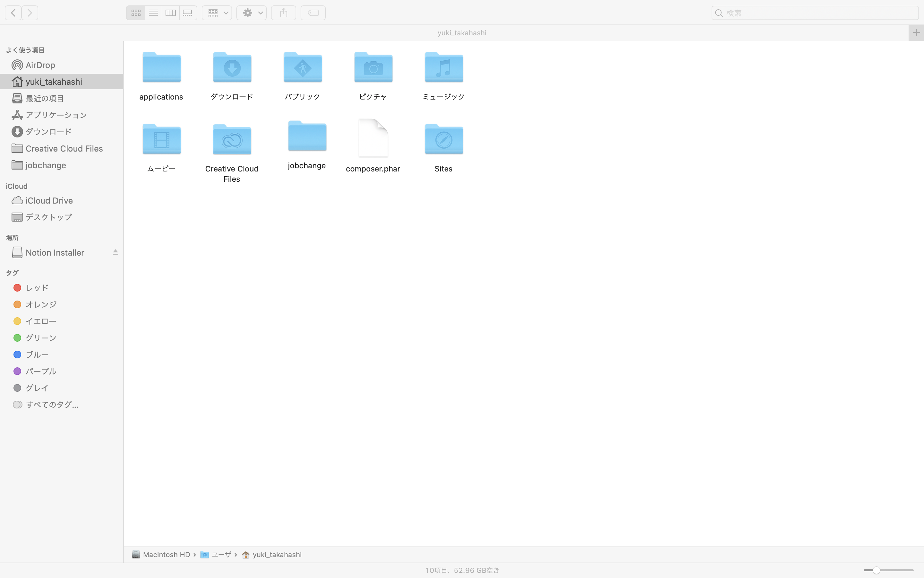Viewport: 924px width, 578px height.
Task: Click the Edit Tags toolbar button
Action: click(313, 13)
